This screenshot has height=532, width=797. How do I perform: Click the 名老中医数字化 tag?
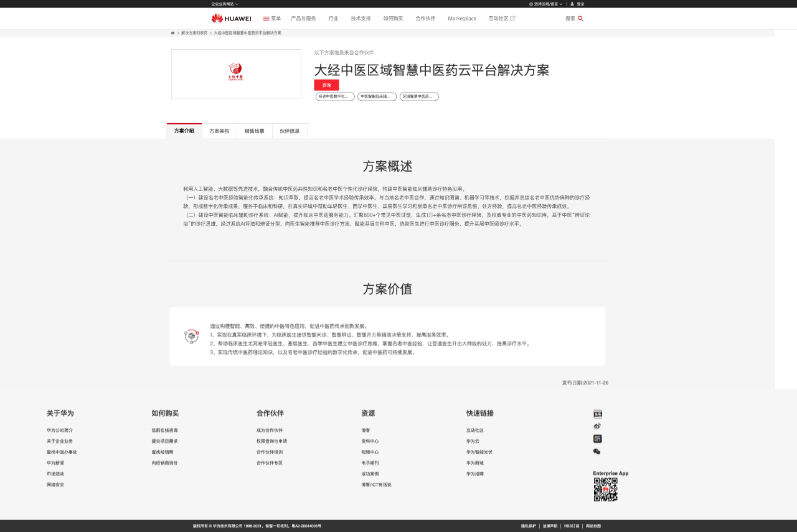point(335,96)
